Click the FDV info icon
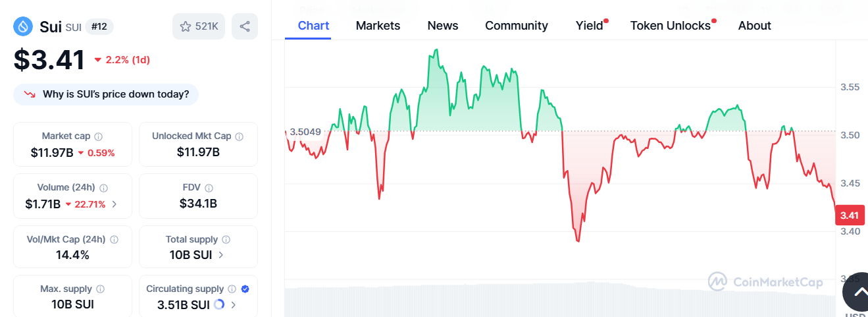Image resolution: width=868 pixels, height=317 pixels. click(x=209, y=188)
